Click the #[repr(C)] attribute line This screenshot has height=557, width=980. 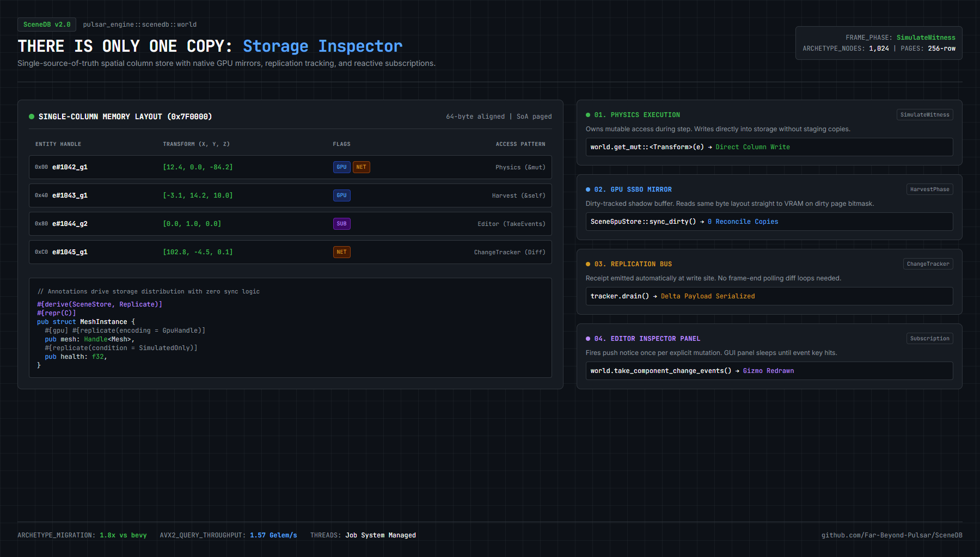57,313
